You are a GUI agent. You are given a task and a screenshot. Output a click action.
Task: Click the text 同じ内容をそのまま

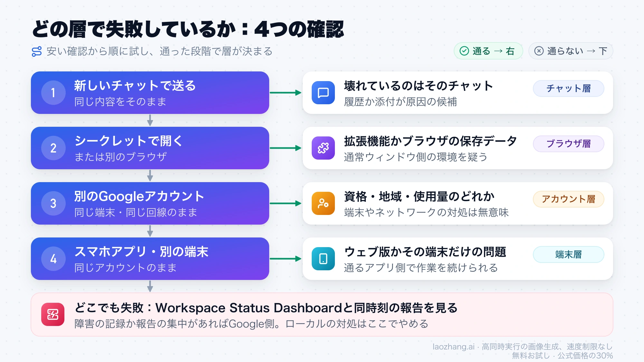pyautogui.click(x=120, y=102)
